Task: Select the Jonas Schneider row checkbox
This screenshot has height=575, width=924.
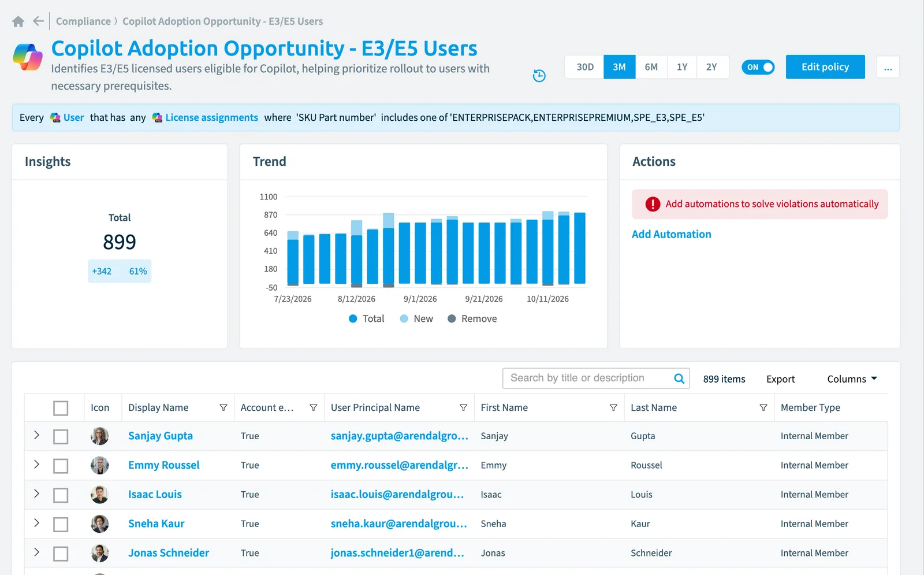Action: [61, 554]
